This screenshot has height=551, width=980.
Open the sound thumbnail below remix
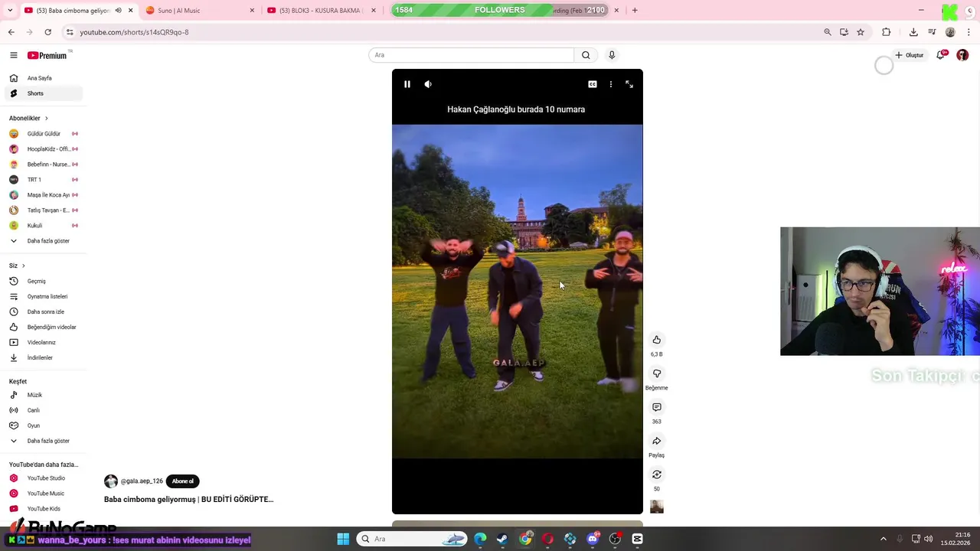(x=656, y=507)
